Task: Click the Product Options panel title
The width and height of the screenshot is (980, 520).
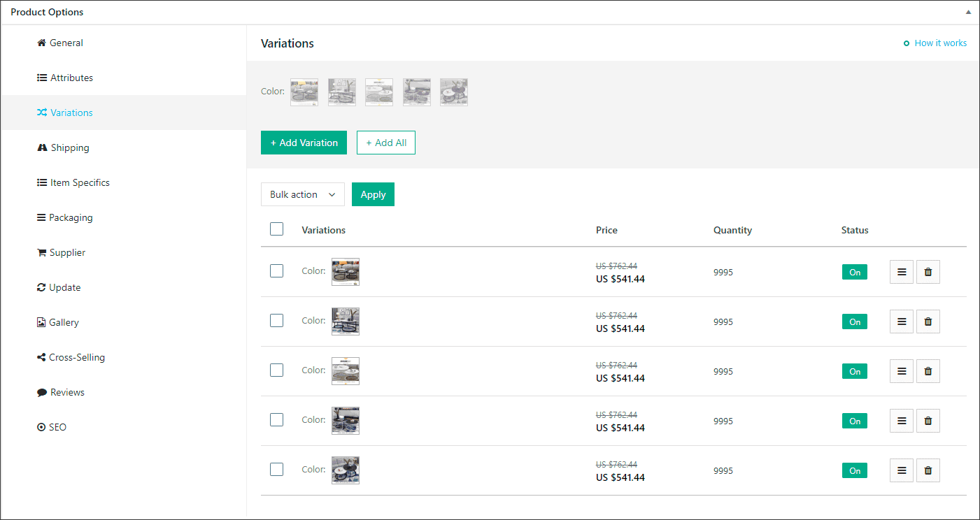Action: tap(47, 13)
